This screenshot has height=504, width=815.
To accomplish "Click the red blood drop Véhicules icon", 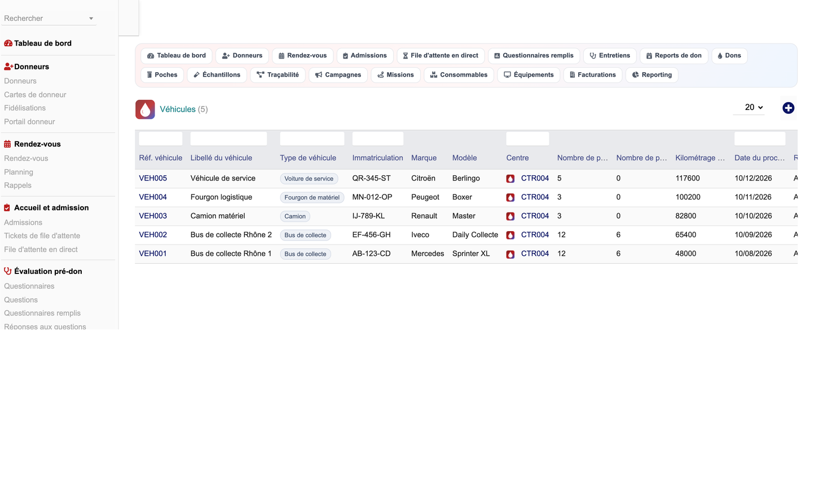I will (x=145, y=109).
